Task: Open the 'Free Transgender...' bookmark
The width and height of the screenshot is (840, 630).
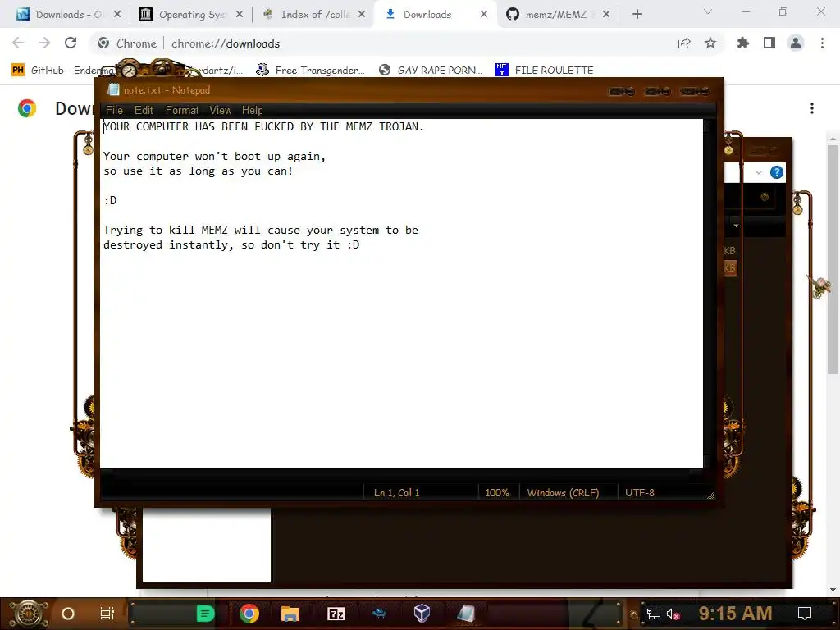Action: pos(311,71)
